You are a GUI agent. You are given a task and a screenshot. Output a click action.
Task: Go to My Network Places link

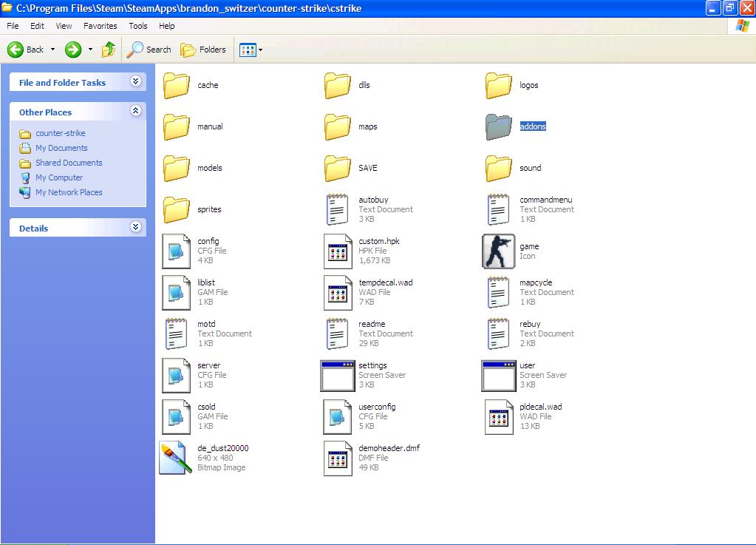69,192
